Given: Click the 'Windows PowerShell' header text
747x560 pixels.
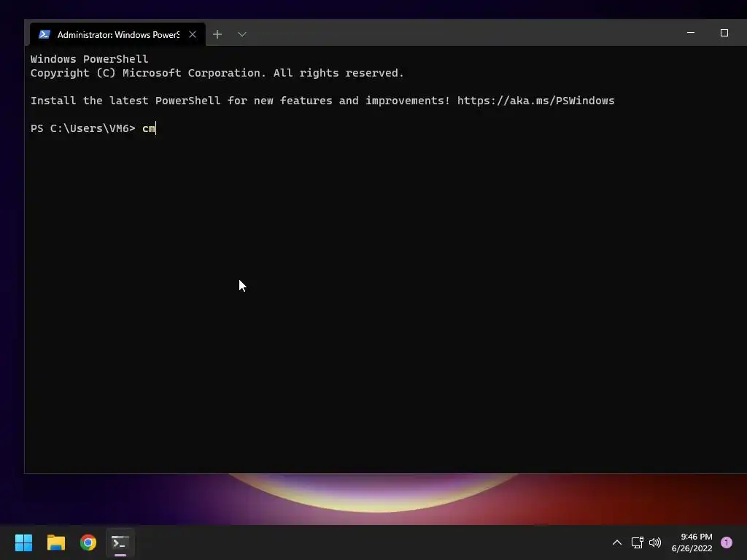Looking at the screenshot, I should tap(89, 59).
